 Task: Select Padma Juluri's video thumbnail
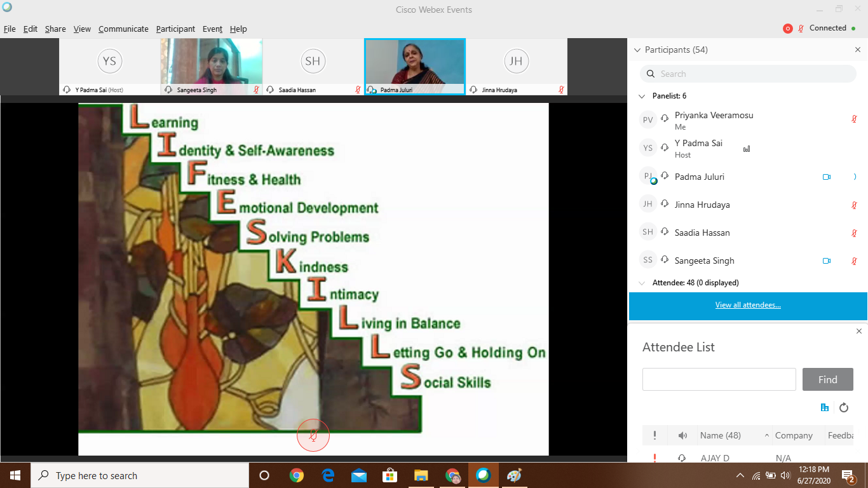tap(415, 62)
